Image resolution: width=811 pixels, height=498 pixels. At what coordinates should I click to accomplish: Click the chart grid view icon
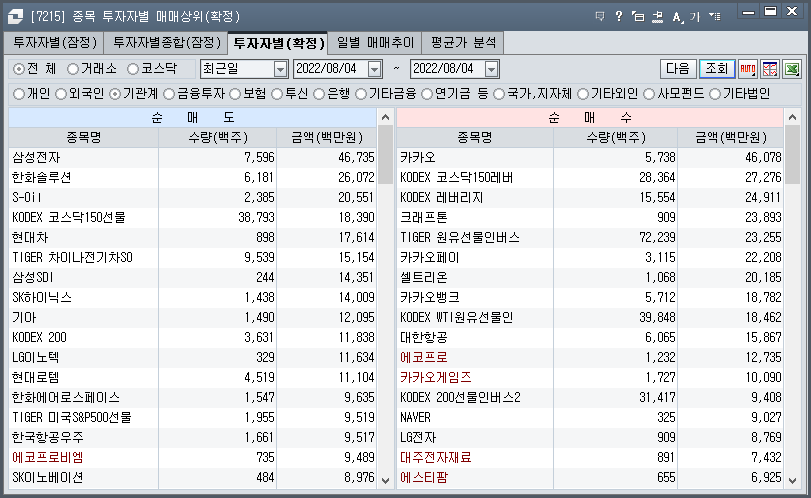click(770, 69)
